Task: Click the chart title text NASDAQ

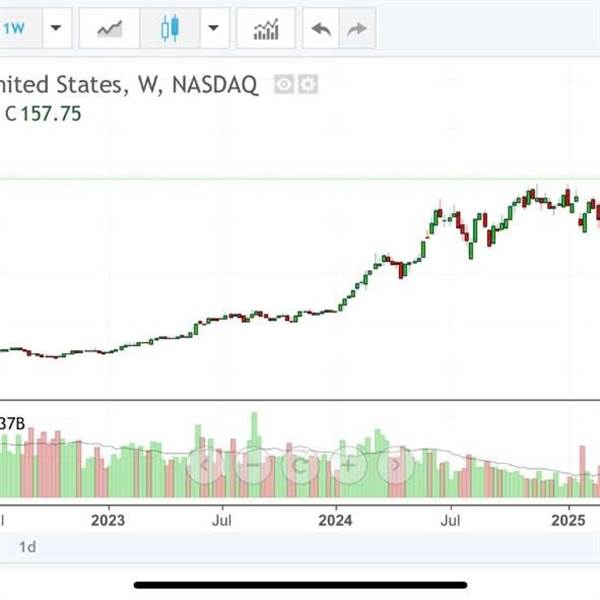Action: [215, 84]
